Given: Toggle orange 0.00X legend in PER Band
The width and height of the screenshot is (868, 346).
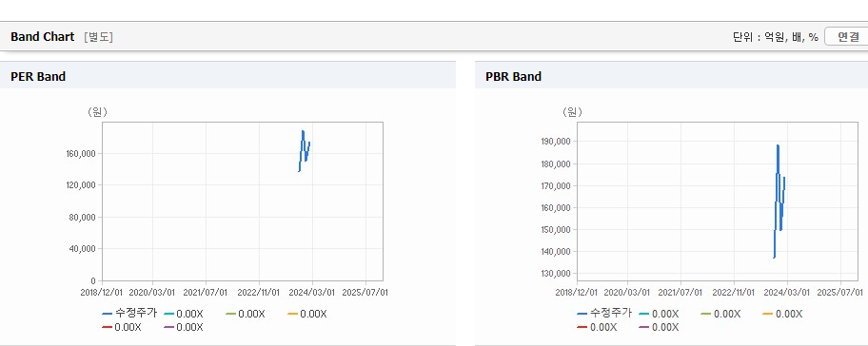Looking at the screenshot, I should click(307, 314).
